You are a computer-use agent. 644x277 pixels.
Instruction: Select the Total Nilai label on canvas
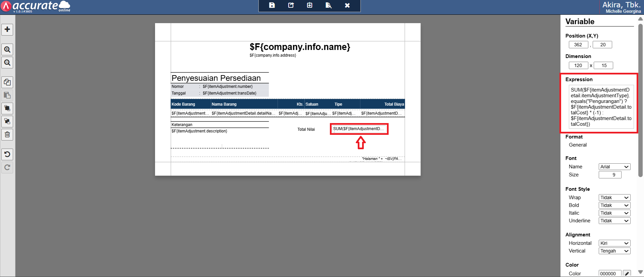(x=306, y=129)
